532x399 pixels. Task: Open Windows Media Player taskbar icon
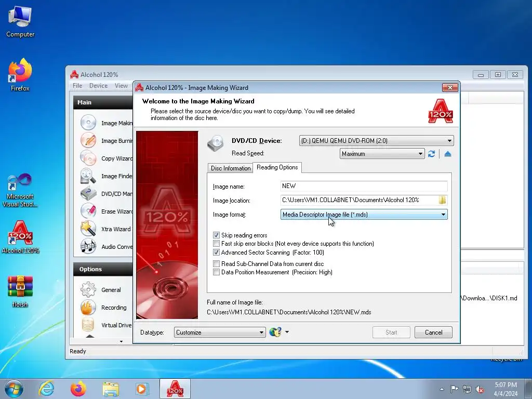142,389
